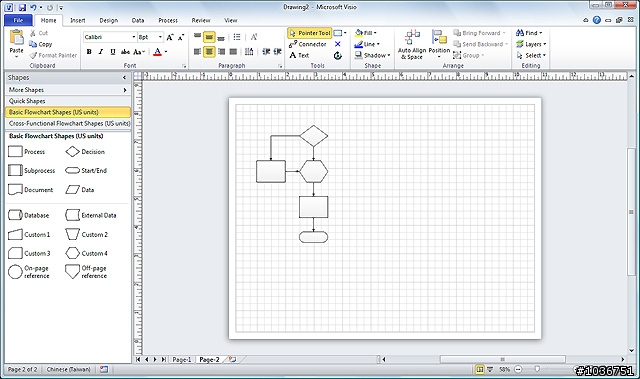Toggle justify text alignment
Image resolution: width=640 pixels, height=379 pixels.
233,52
